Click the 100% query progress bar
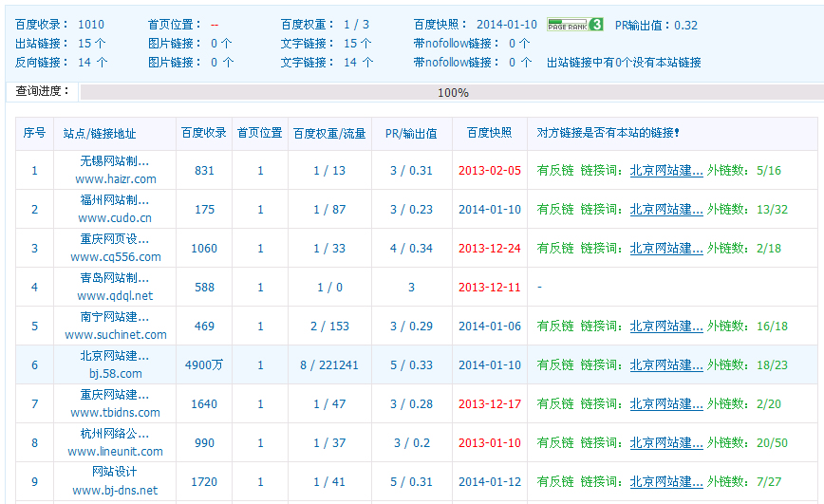The width and height of the screenshot is (824, 504). coord(452,92)
